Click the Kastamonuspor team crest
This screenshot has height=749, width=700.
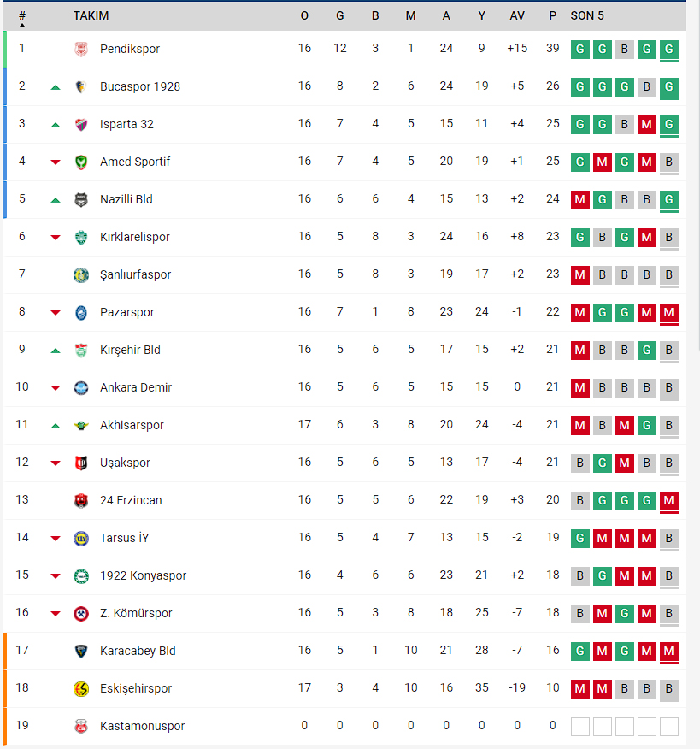(x=81, y=726)
